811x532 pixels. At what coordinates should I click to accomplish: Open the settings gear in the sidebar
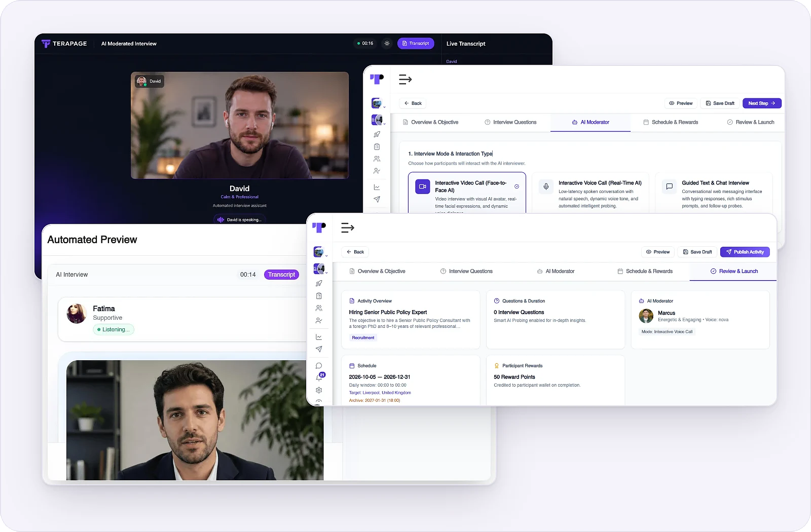319,390
